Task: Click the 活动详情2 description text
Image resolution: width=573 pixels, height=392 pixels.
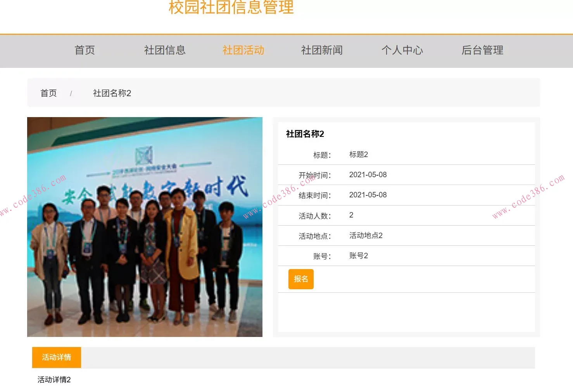Action: point(54,380)
